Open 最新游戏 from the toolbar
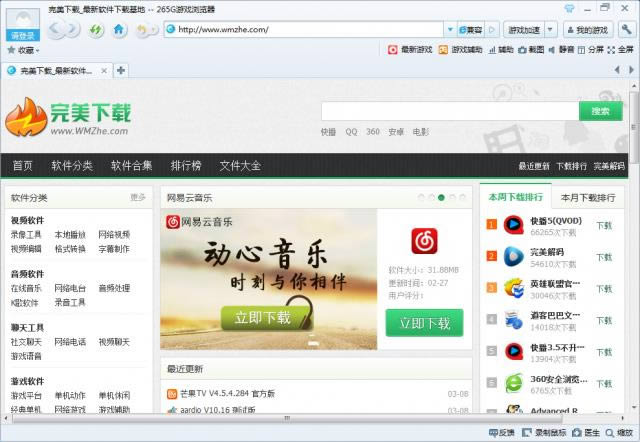 tap(410, 50)
